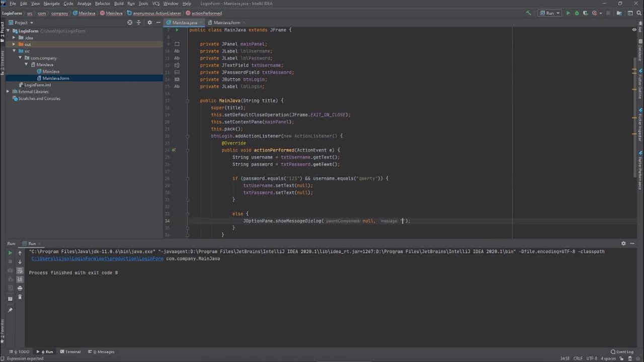Image resolution: width=644 pixels, height=362 pixels.
Task: Open the Navigate menu
Action: coord(51,4)
